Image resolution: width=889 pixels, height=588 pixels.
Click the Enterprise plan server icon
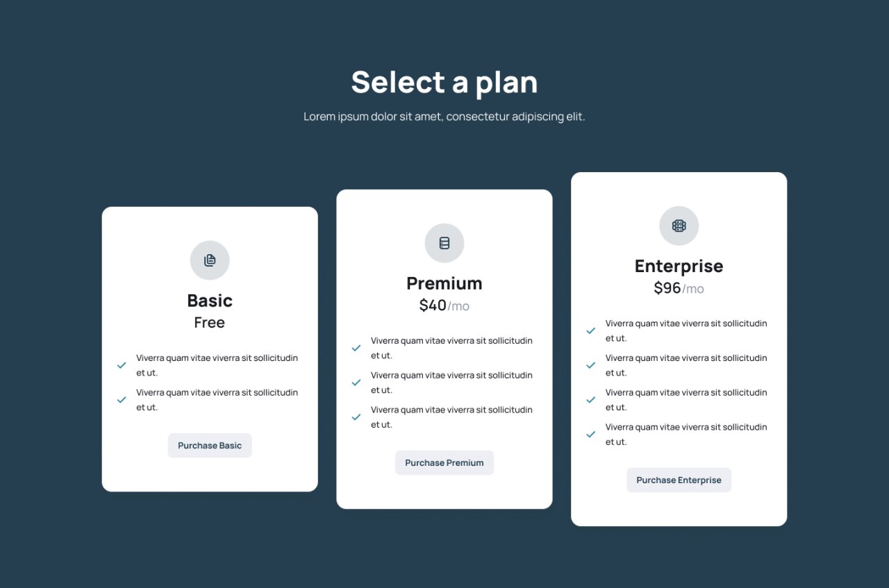click(x=679, y=226)
